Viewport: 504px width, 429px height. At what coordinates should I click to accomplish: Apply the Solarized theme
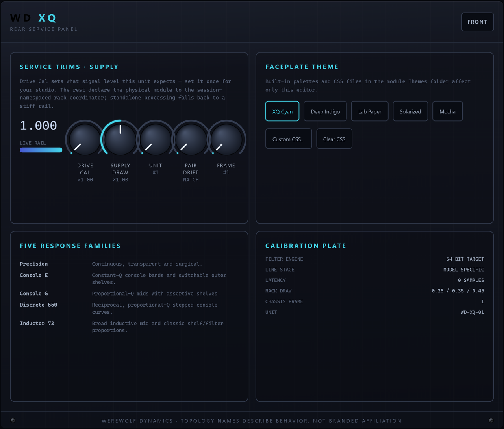[410, 111]
